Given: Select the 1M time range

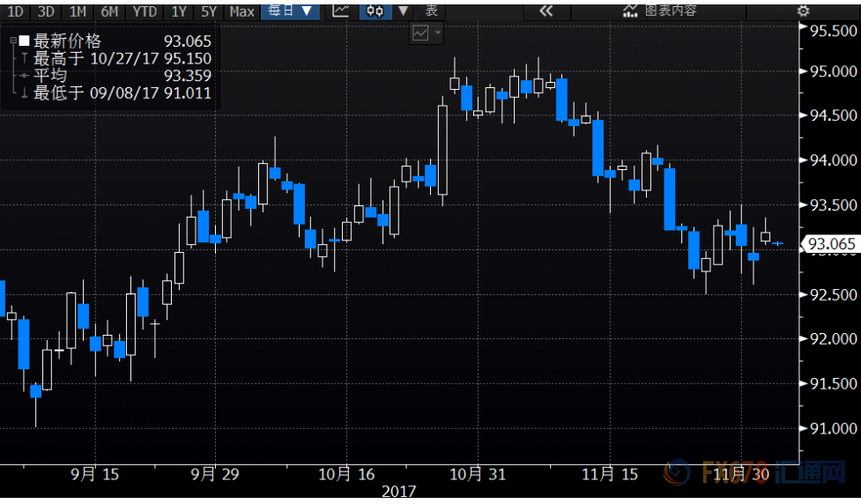Looking at the screenshot, I should [x=78, y=11].
